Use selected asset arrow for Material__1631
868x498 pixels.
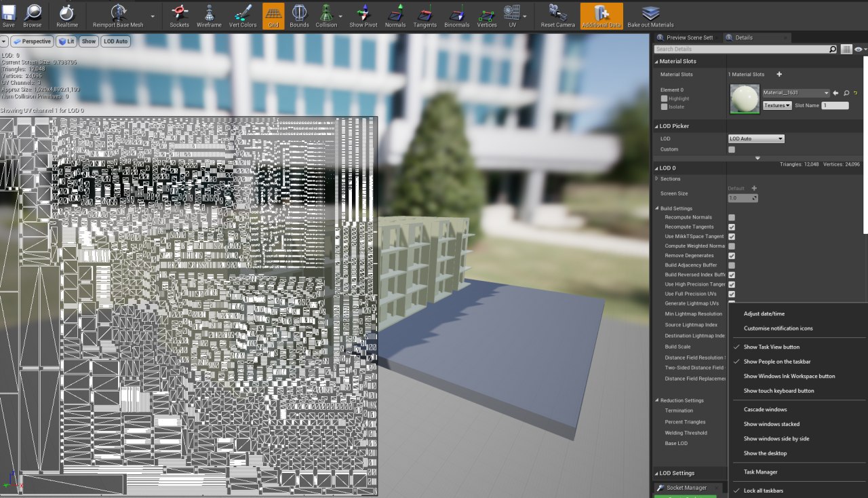pos(835,93)
